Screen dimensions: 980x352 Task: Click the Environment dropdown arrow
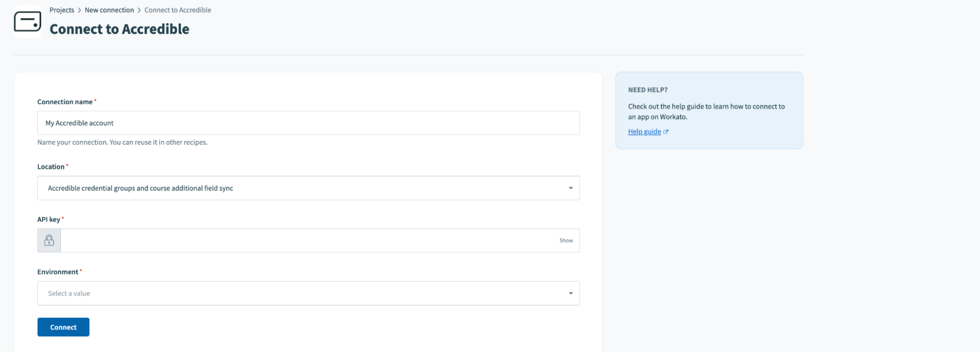[x=571, y=293]
